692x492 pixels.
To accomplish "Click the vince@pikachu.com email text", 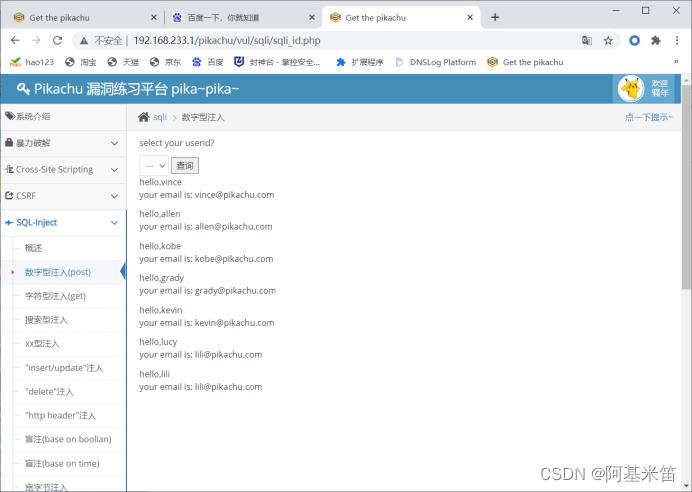I will click(x=234, y=195).
